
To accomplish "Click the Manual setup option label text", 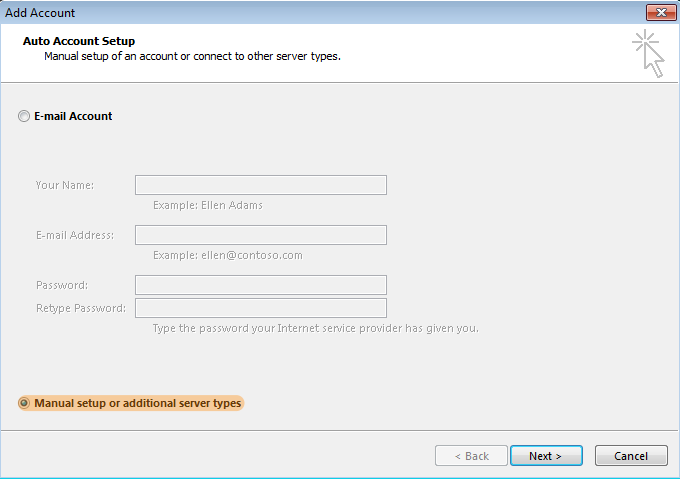I will point(137,403).
